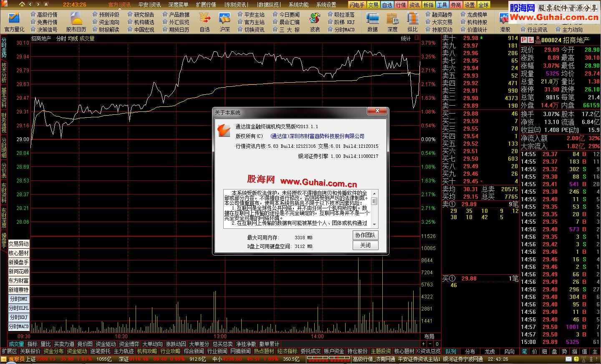Image resolution: width=601 pixels, height=364 pixels.
Task: Navigate forward with right arrow icon
Action: (38, 5)
